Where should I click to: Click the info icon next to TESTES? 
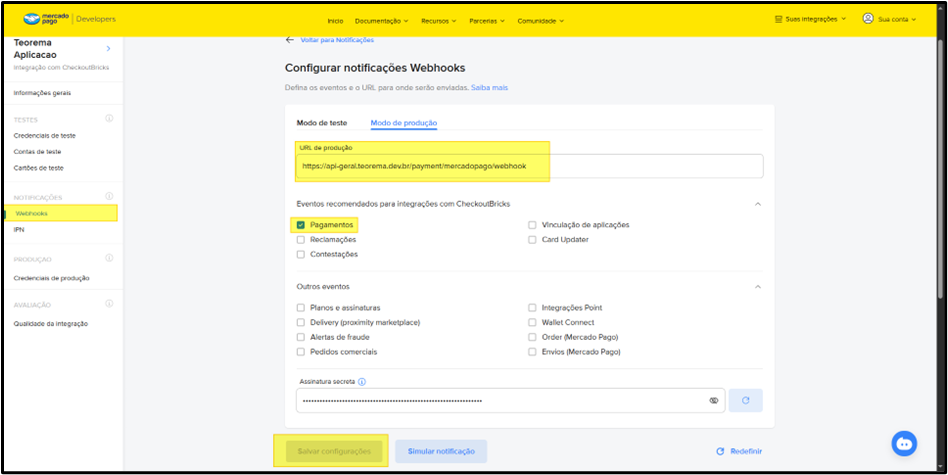point(109,118)
